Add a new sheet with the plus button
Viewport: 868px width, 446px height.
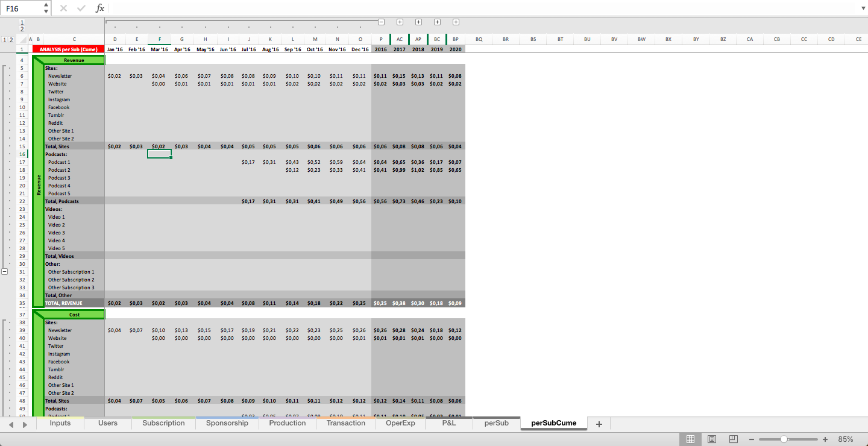pyautogui.click(x=599, y=424)
